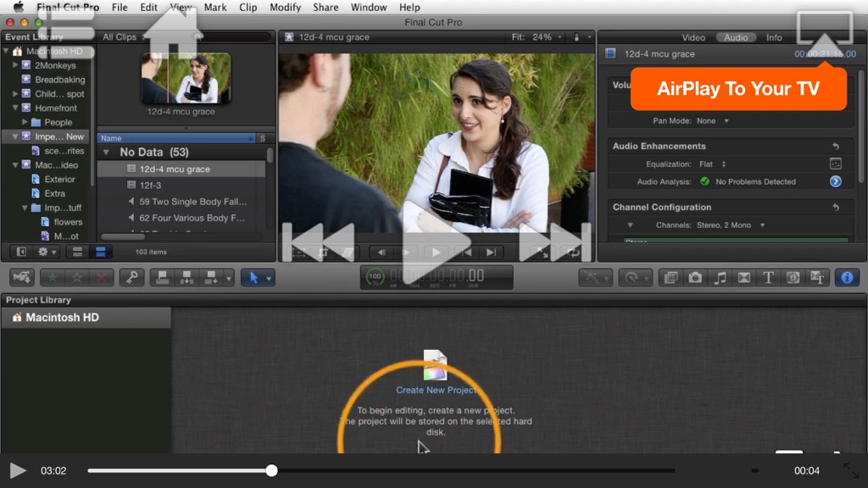Viewport: 868px width, 488px height.
Task: Open the Window menu
Action: pyautogui.click(x=369, y=7)
